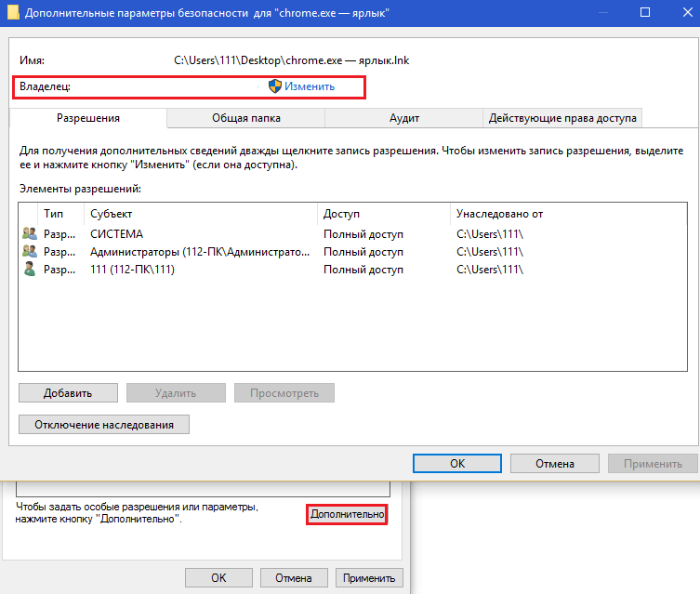The width and height of the screenshot is (700, 594).
Task: Switch to the Разрешения tab
Action: tap(88, 118)
